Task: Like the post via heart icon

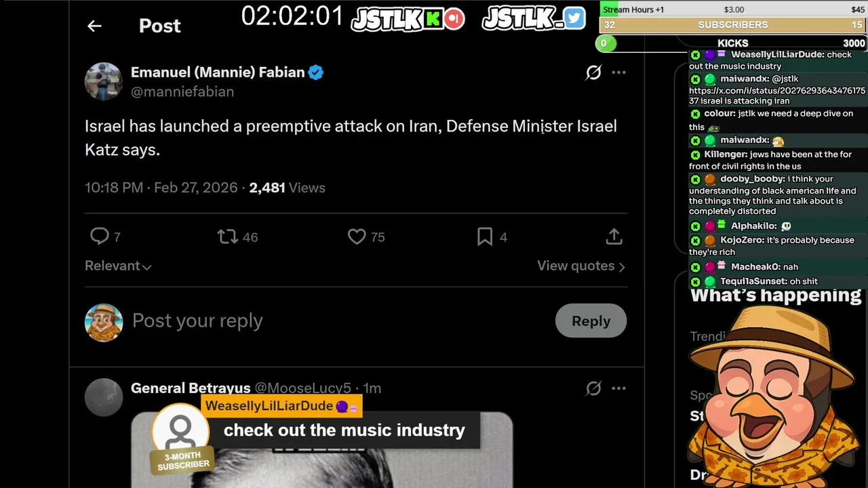Action: coord(357,237)
